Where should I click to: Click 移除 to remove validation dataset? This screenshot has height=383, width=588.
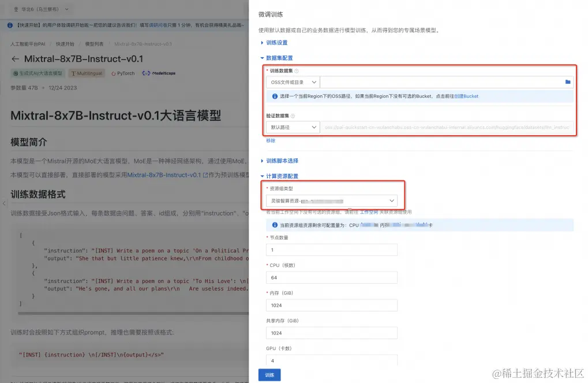pyautogui.click(x=271, y=140)
